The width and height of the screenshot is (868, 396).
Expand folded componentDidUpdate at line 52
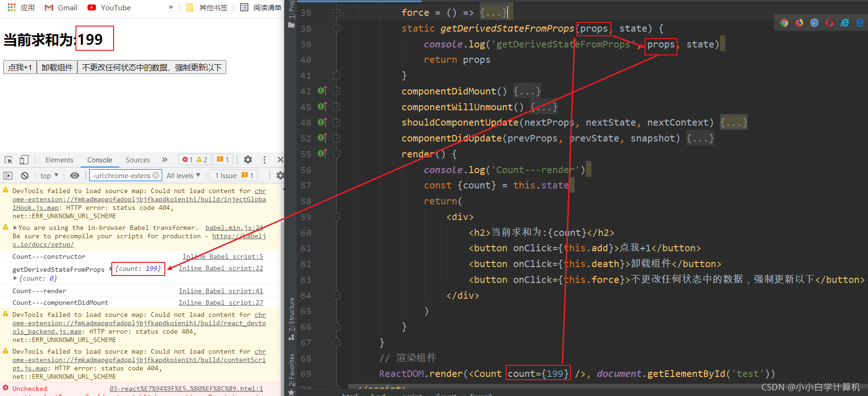coord(336,138)
